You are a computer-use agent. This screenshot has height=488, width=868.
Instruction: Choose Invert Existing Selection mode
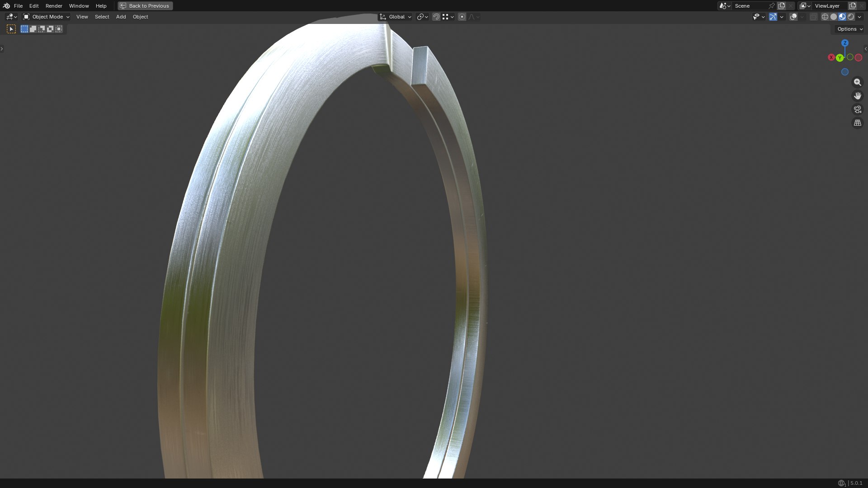pos(50,29)
